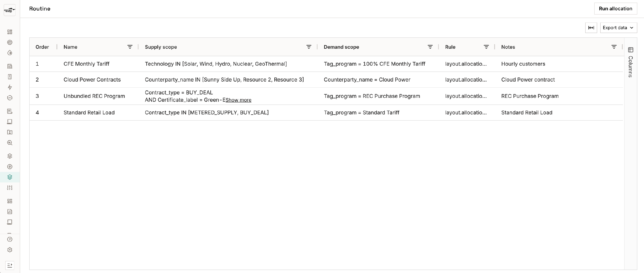The height and width of the screenshot is (273, 644).
Task: Click Show more in Unbundled REC row
Action: point(238,100)
